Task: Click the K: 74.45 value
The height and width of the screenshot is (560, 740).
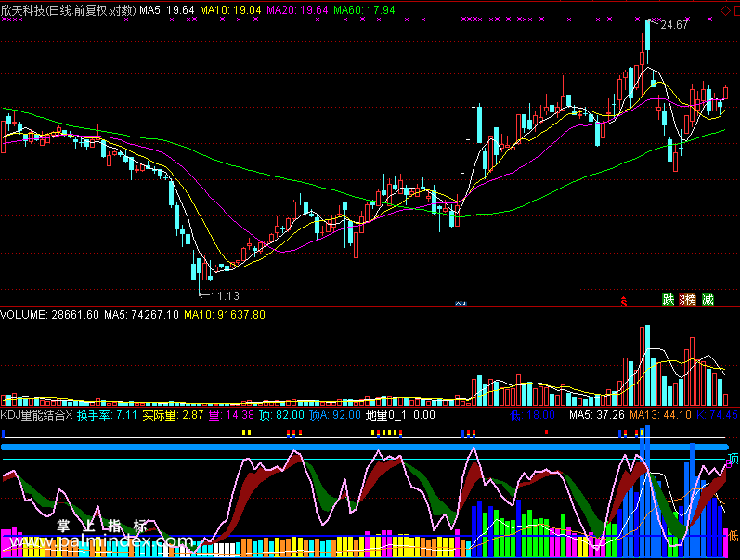Action: pyautogui.click(x=717, y=415)
